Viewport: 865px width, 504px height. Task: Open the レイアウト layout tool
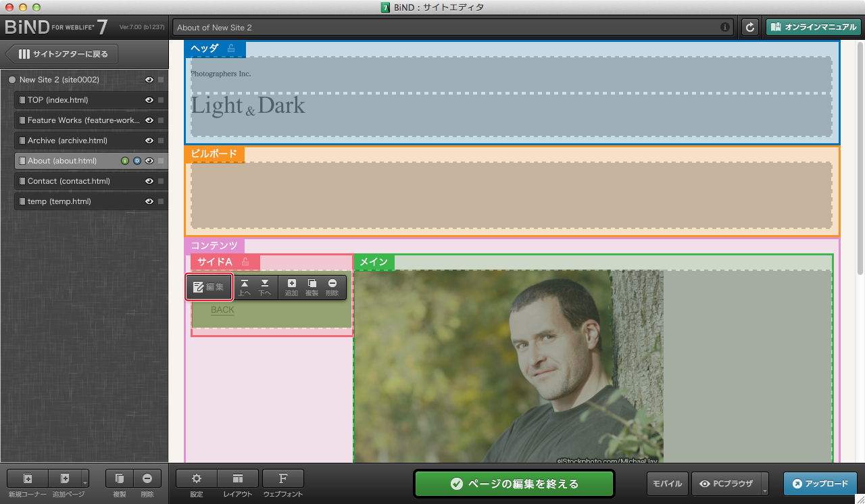click(238, 478)
